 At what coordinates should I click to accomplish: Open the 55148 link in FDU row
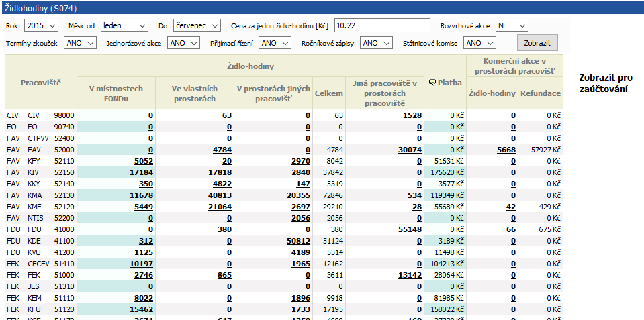click(x=410, y=229)
